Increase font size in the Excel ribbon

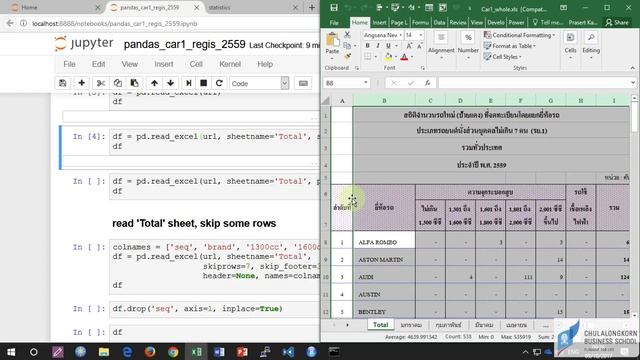click(x=409, y=46)
